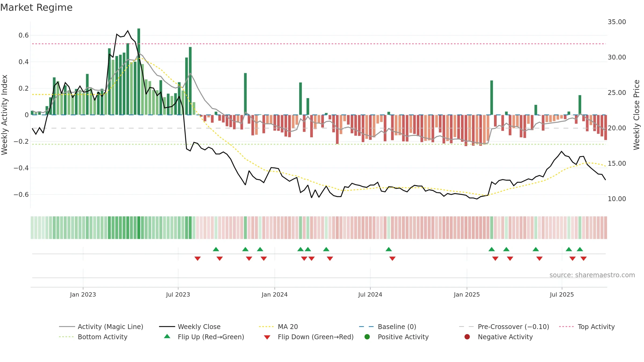Click the 30.00 price axis tick
This screenshot has width=644, height=362.
click(617, 57)
